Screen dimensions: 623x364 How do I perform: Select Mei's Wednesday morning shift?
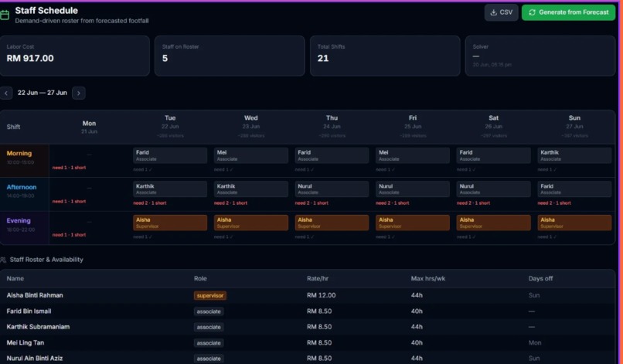coord(251,155)
